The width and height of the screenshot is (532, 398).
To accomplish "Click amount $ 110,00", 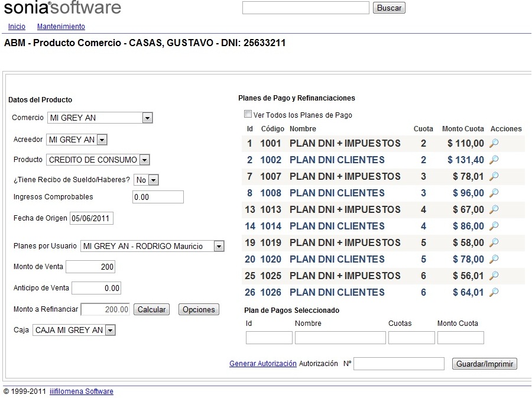I will click(466, 143).
